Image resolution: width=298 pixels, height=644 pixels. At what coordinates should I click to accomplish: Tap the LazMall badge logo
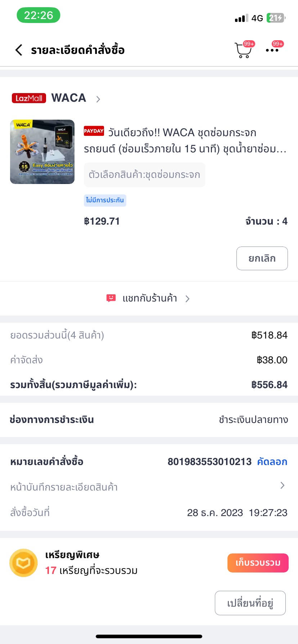coord(29,98)
